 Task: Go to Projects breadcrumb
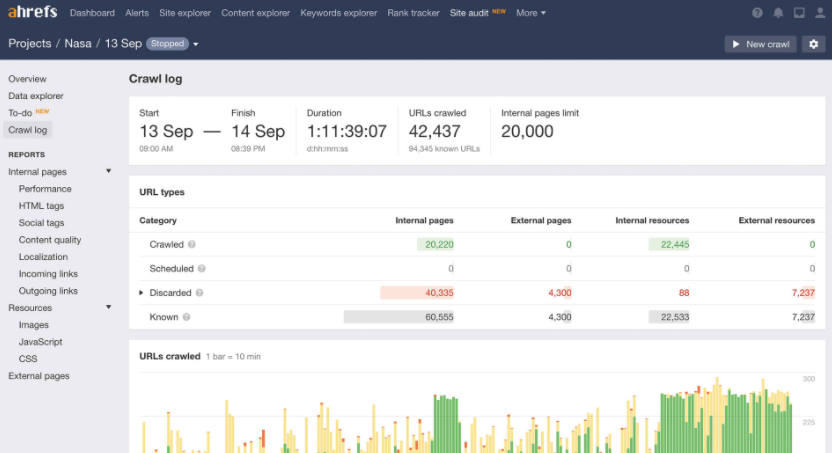[x=30, y=43]
